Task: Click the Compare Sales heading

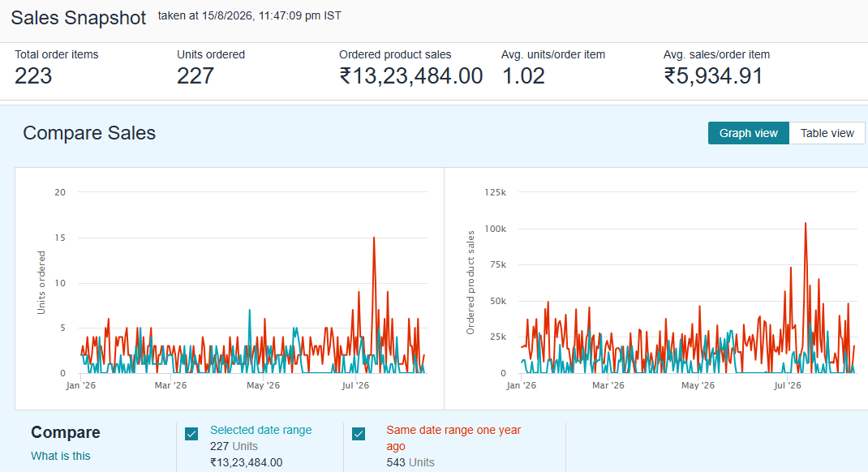Action: click(x=89, y=133)
